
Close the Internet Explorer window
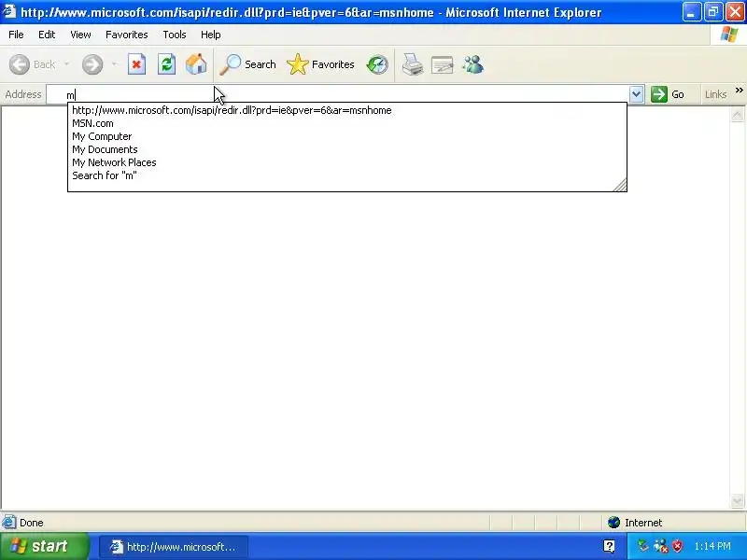pyautogui.click(x=735, y=12)
